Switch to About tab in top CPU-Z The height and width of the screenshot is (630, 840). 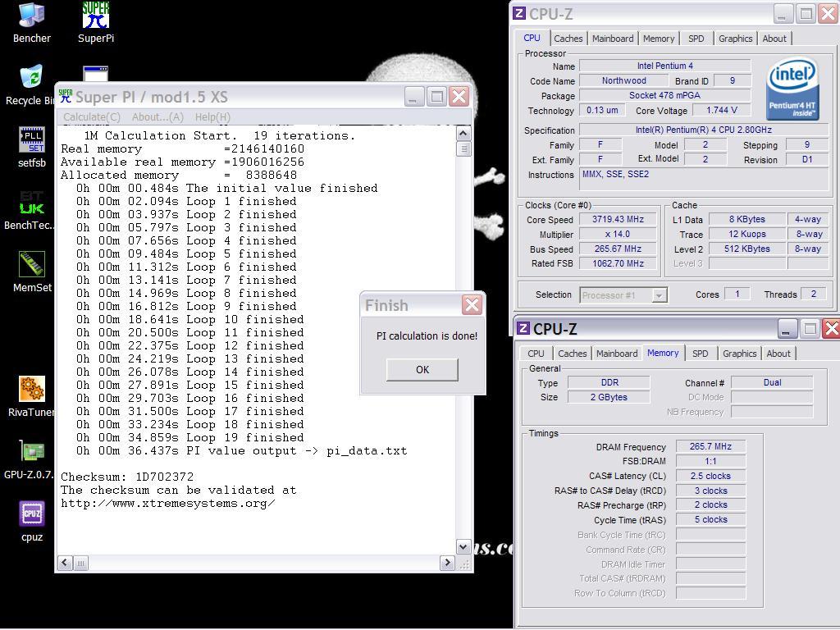click(774, 39)
